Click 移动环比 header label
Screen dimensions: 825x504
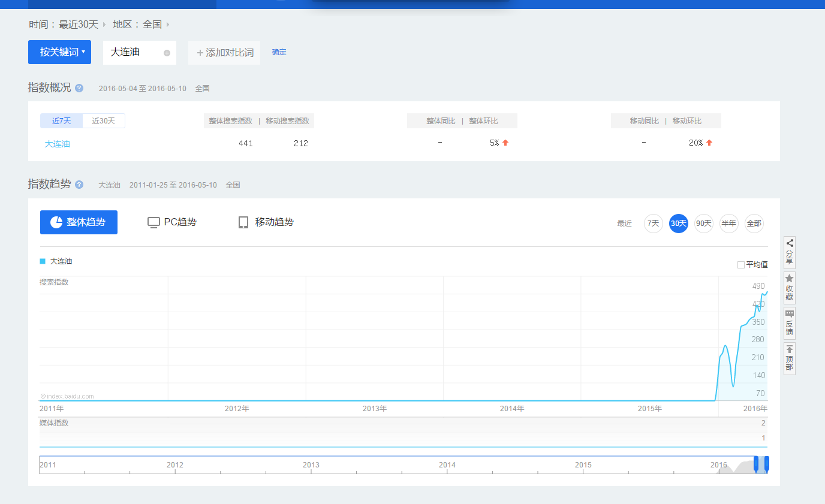(687, 121)
